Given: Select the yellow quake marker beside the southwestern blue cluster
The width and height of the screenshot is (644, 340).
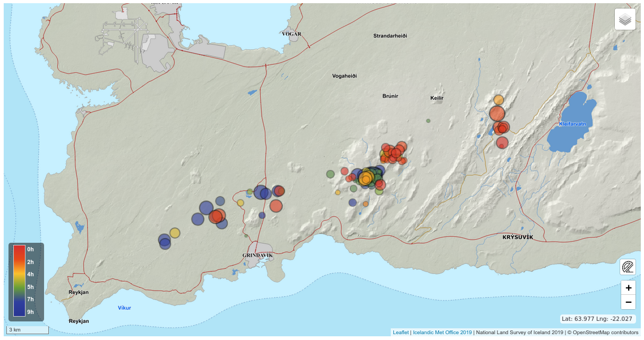Looking at the screenshot, I should [175, 233].
